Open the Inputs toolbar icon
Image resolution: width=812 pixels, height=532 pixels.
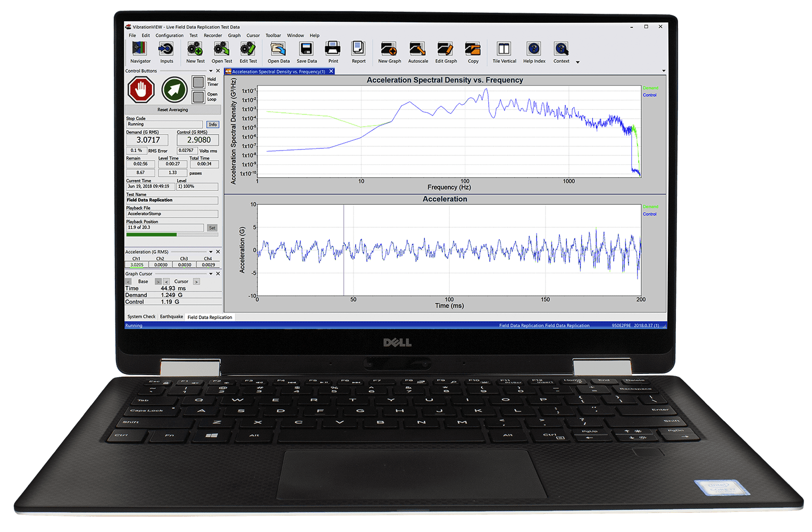pos(166,49)
